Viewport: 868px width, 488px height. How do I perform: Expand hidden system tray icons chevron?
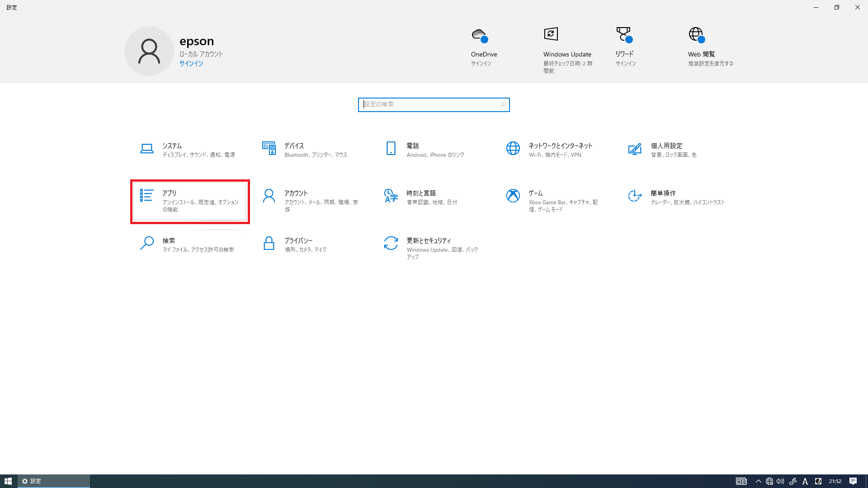(758, 481)
